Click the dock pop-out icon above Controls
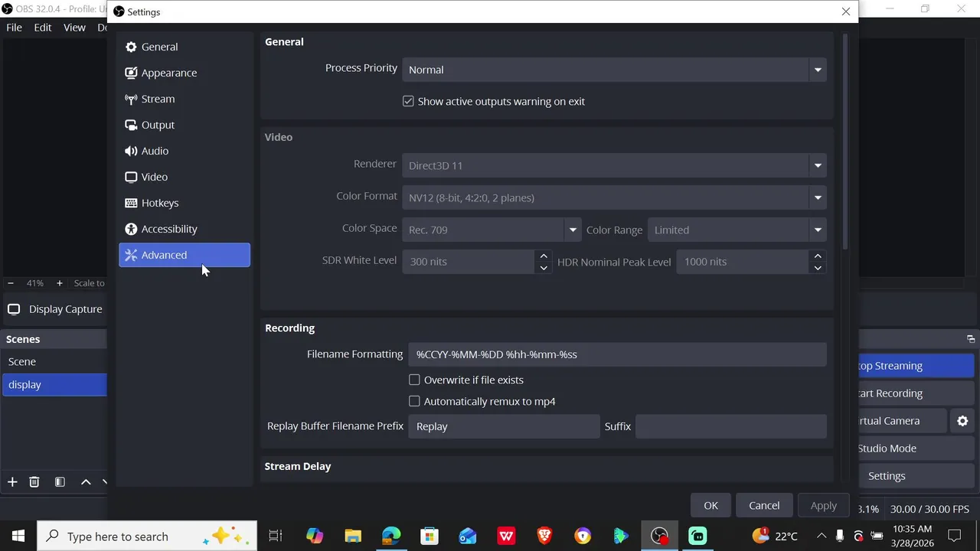Screen dimensions: 980x551 (x=971, y=339)
